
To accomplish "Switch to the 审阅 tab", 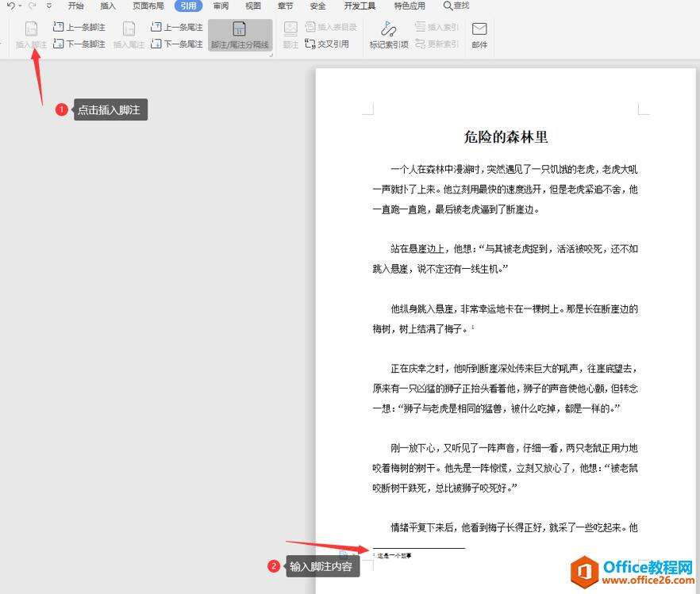I will [x=221, y=6].
